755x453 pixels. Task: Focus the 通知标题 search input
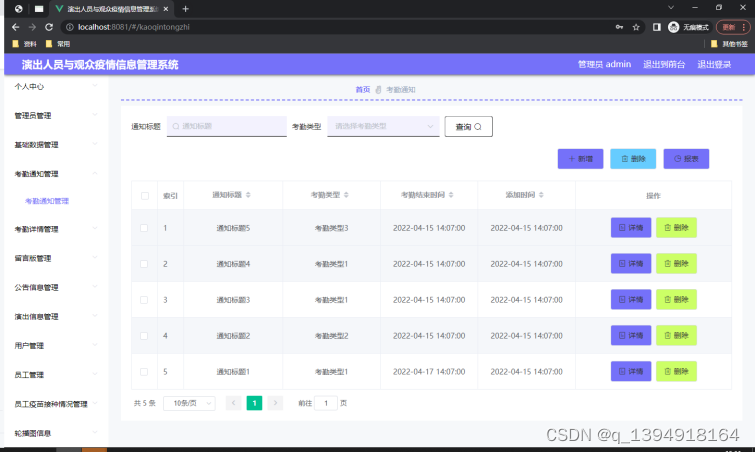tap(227, 126)
